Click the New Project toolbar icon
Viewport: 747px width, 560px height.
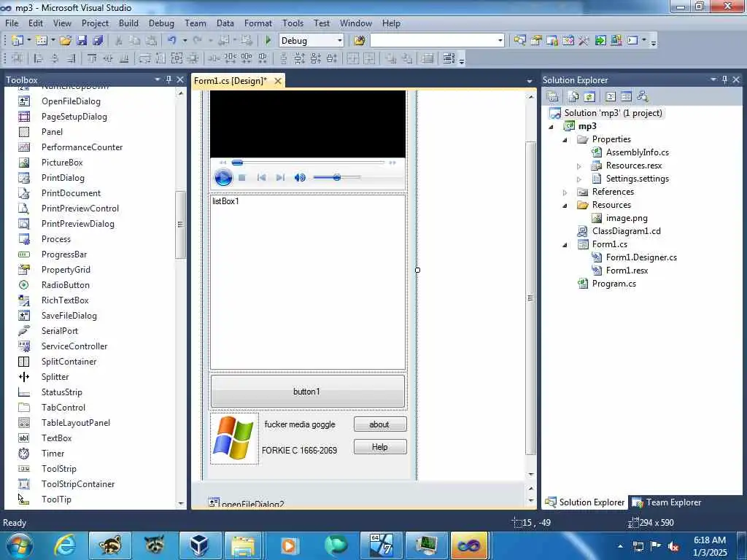pyautogui.click(x=18, y=41)
